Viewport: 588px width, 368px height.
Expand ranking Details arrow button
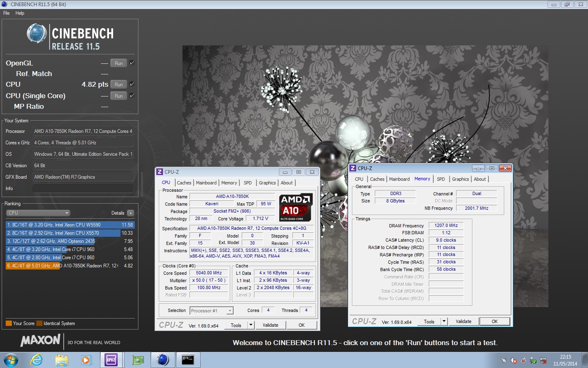coord(131,213)
